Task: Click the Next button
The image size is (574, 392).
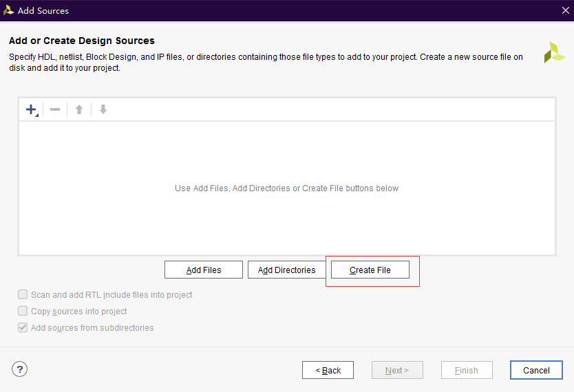Action: (397, 371)
